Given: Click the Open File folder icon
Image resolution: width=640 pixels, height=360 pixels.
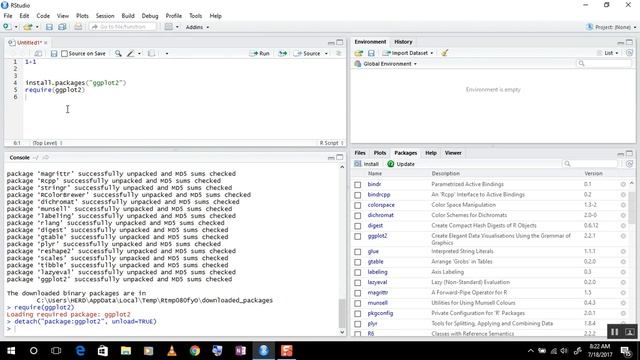Looking at the screenshot, I should point(27,27).
